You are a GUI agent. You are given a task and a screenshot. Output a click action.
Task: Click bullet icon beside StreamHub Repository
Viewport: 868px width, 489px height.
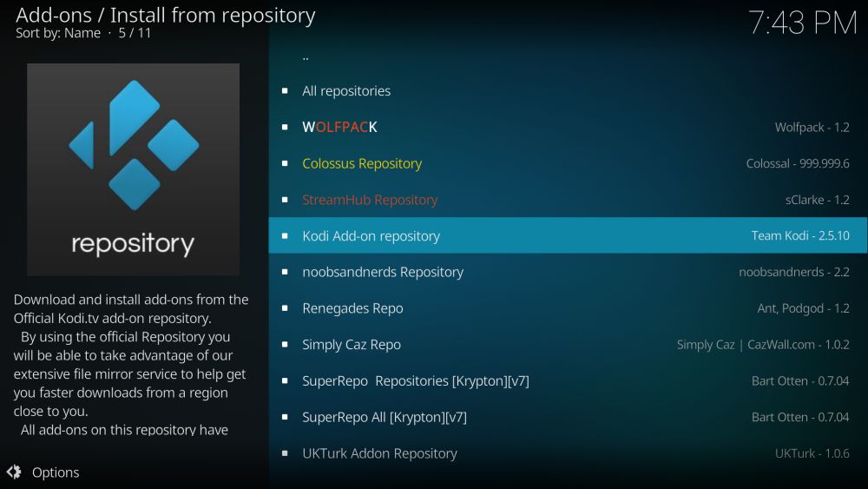click(285, 200)
